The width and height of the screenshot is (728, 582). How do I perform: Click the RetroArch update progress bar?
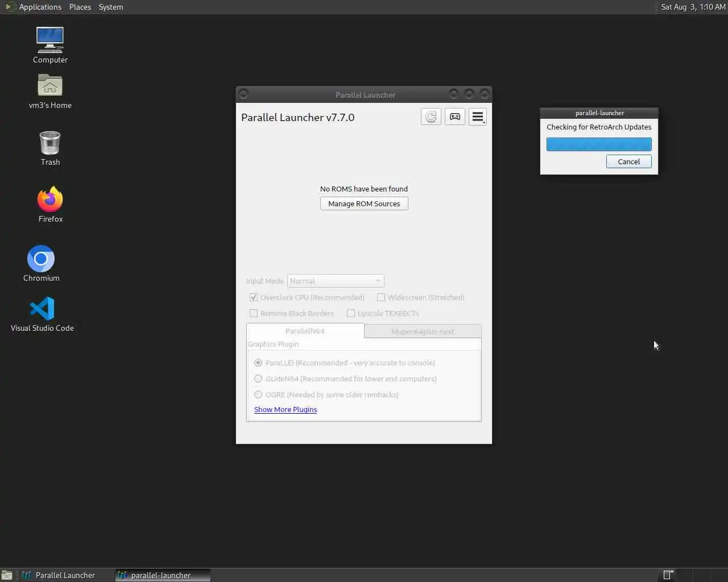599,144
